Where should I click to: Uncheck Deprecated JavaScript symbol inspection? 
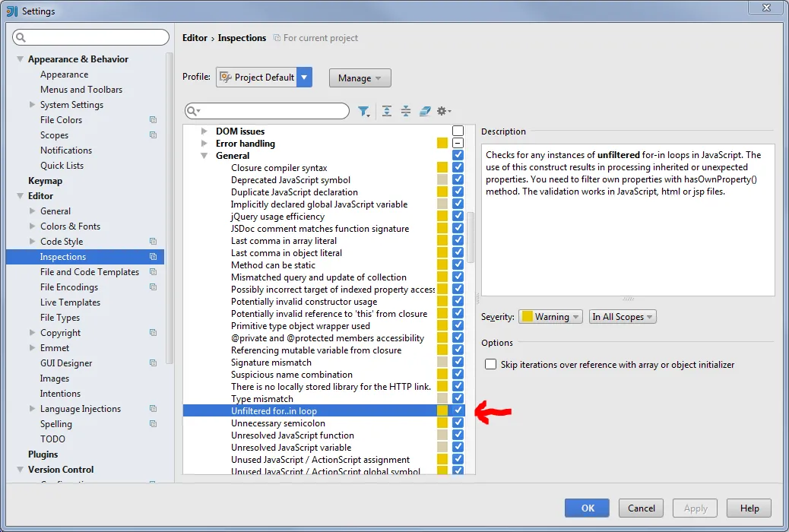[458, 179]
